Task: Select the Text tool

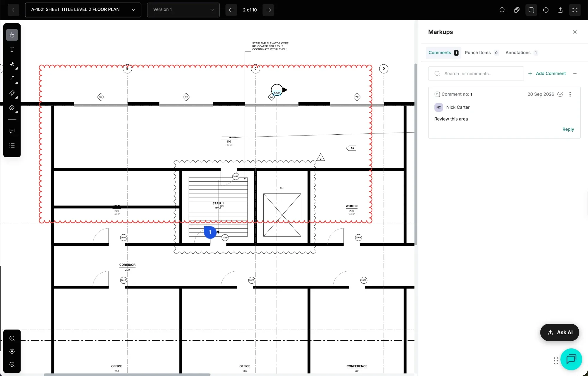Action: (12, 49)
